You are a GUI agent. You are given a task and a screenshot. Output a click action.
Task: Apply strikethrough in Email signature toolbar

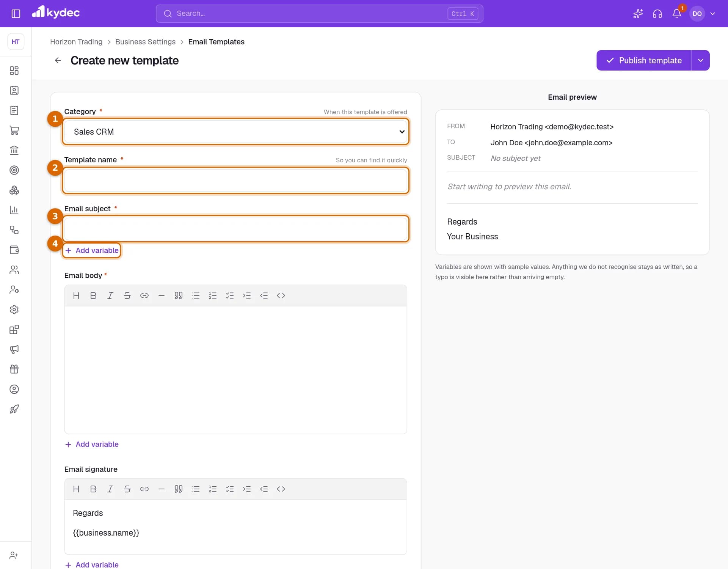127,489
